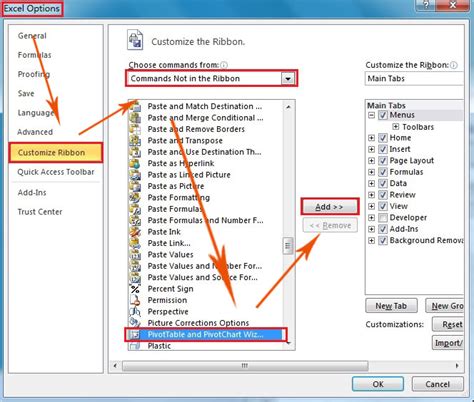This screenshot has width=474, height=402.
Task: Click the commands list vertical scrollbar thumb
Action: pyautogui.click(x=288, y=246)
